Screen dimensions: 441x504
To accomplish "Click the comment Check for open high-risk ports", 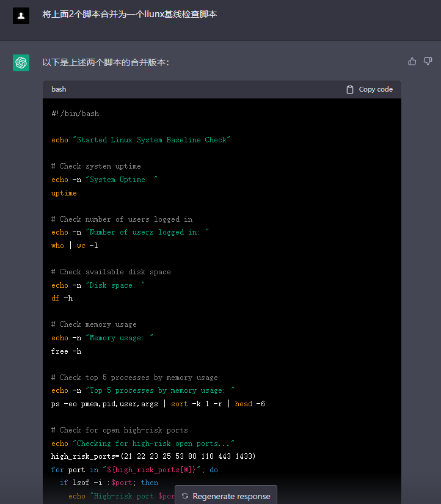I will pos(120,430).
